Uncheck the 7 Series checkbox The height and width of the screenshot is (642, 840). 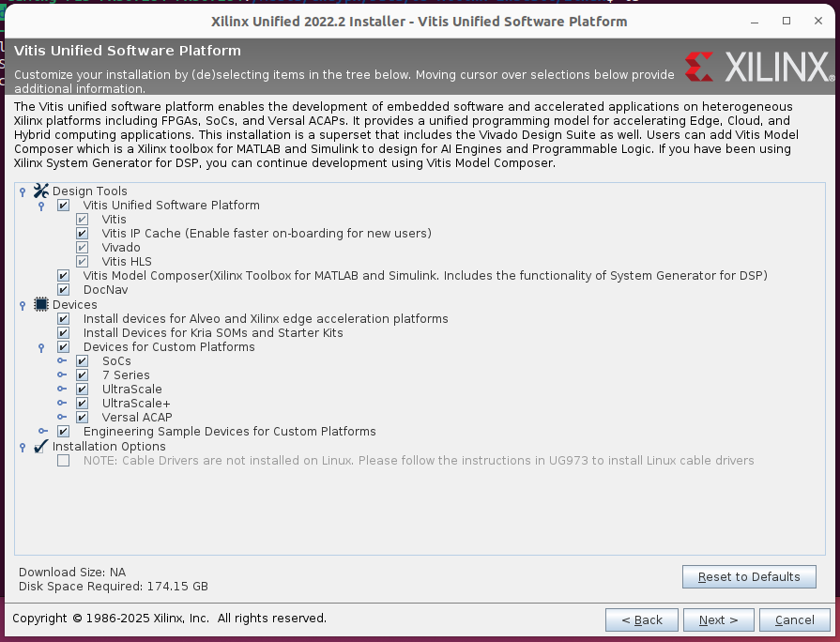click(x=82, y=375)
